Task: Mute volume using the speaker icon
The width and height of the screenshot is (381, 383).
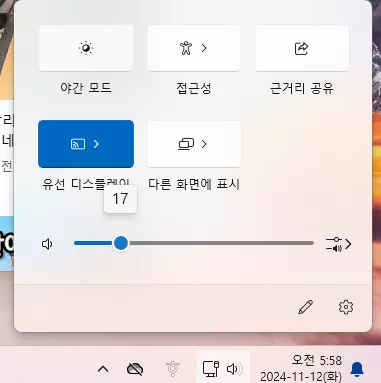Action: click(47, 244)
